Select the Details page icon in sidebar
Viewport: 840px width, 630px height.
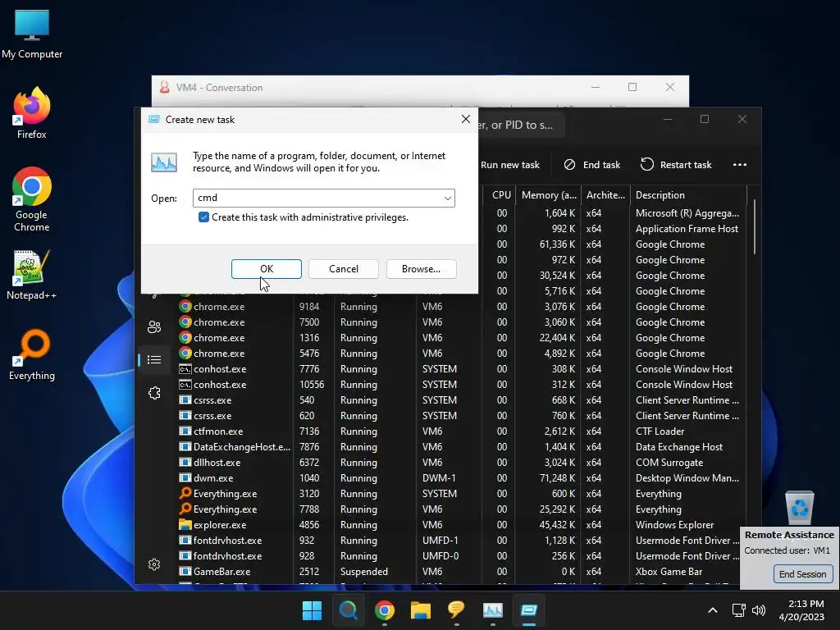154,359
